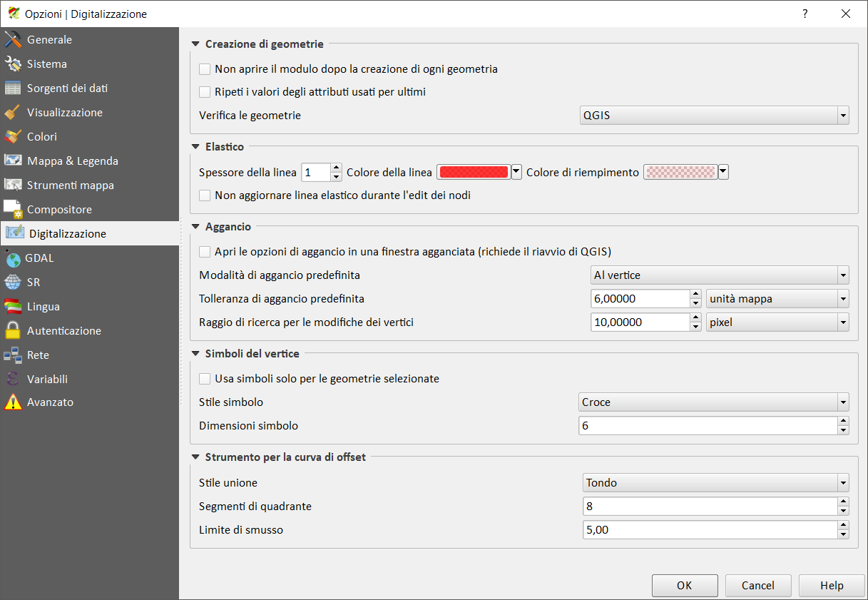The image size is (868, 600).
Task: Click the Generale wrench icon in sidebar
Action: (x=14, y=40)
